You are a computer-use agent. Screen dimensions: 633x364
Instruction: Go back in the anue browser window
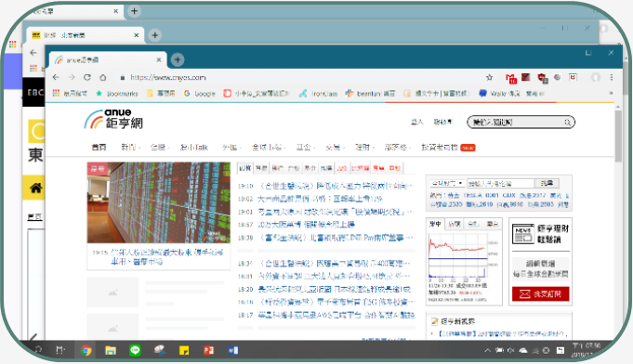[56, 77]
